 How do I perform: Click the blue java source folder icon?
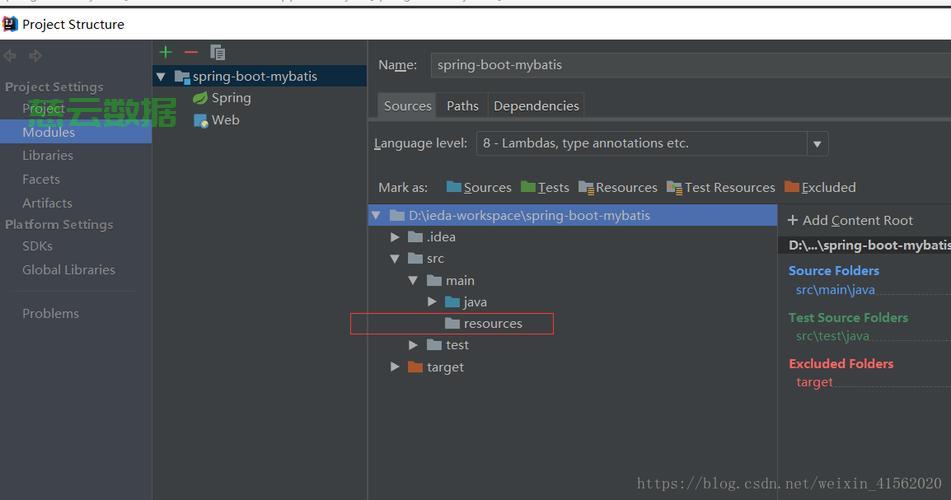(x=452, y=302)
